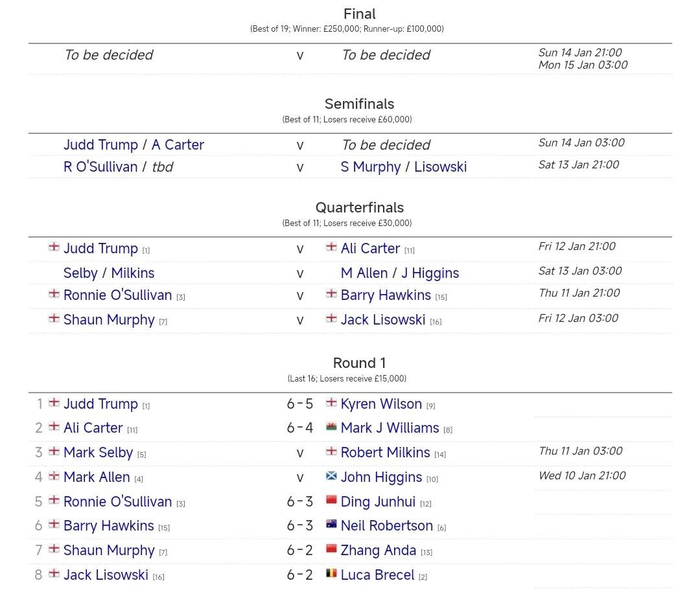Click Belgium flag beside Luca Brecel

coord(331,573)
